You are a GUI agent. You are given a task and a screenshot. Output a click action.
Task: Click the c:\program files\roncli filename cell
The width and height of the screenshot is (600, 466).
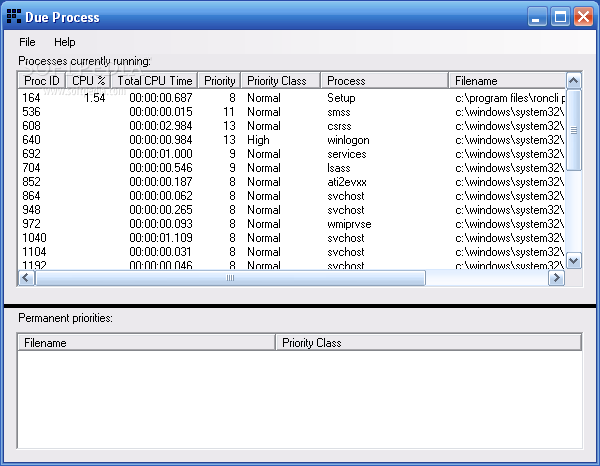510,98
